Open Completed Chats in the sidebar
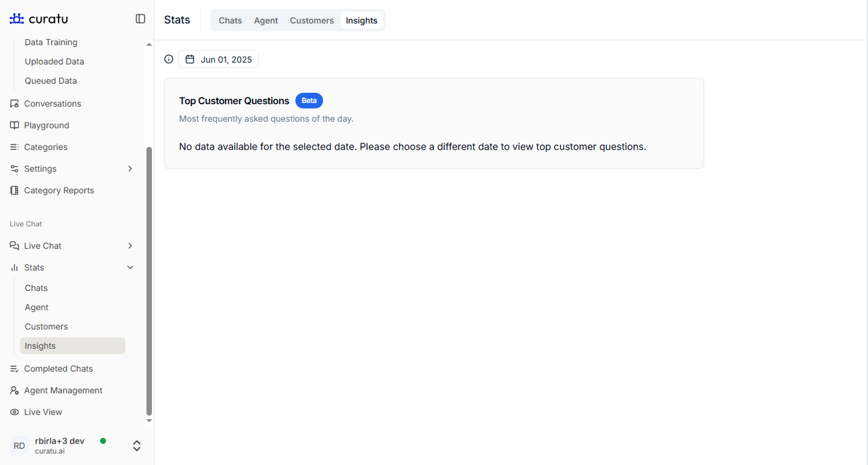 pos(58,369)
